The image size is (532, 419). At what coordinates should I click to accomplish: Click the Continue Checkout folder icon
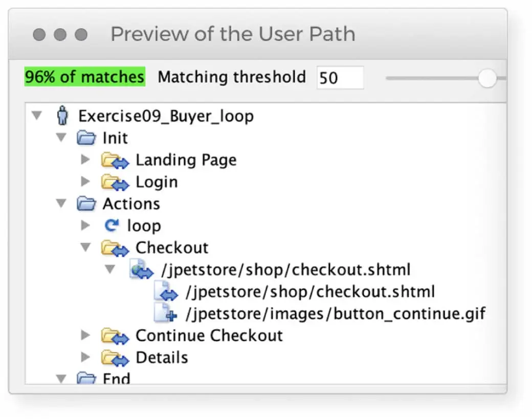[x=115, y=336]
